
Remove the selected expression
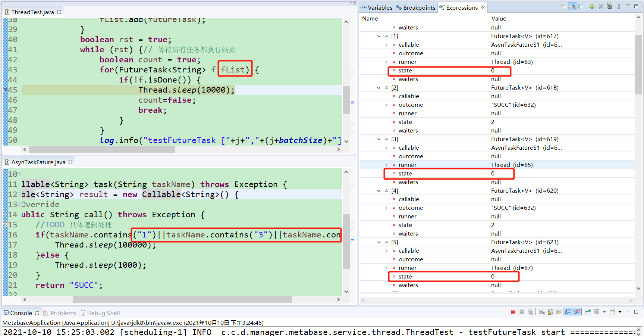(x=601, y=6)
